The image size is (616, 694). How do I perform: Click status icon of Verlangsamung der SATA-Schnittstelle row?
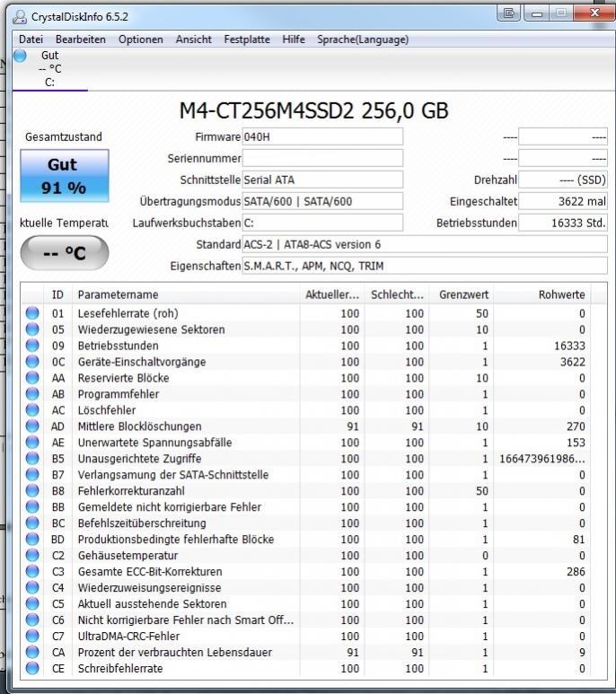tap(32, 474)
